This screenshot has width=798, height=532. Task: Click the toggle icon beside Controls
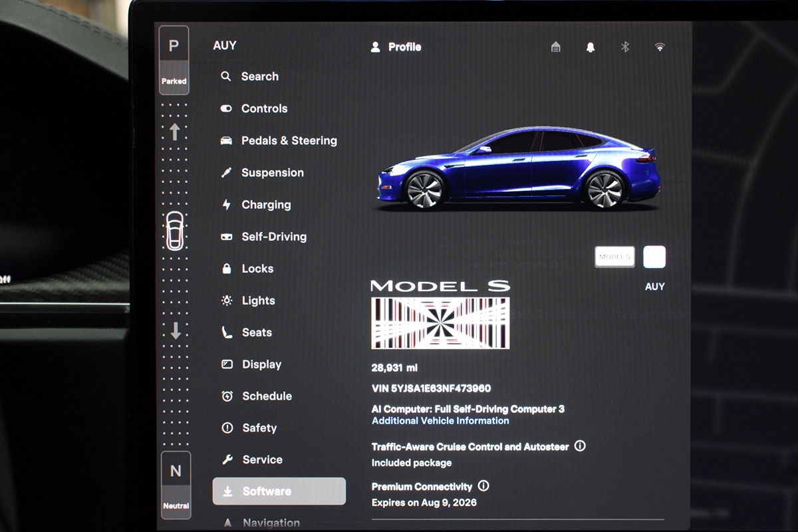(x=226, y=108)
